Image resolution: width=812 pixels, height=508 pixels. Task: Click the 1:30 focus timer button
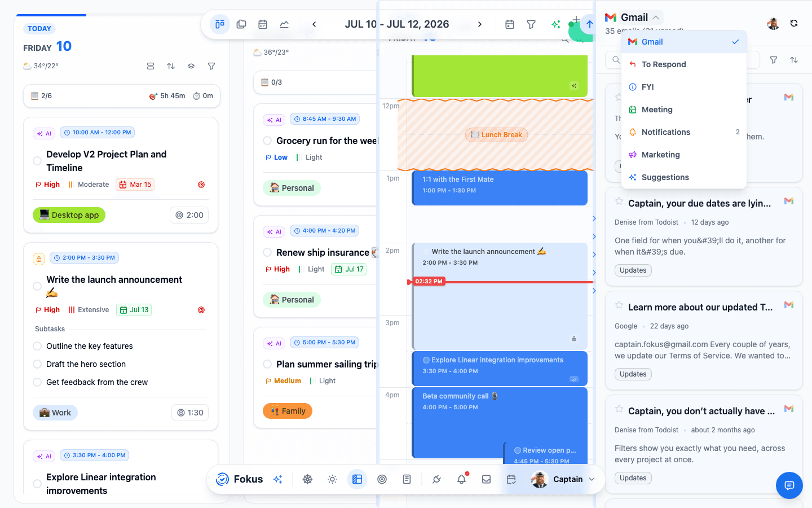tap(190, 413)
